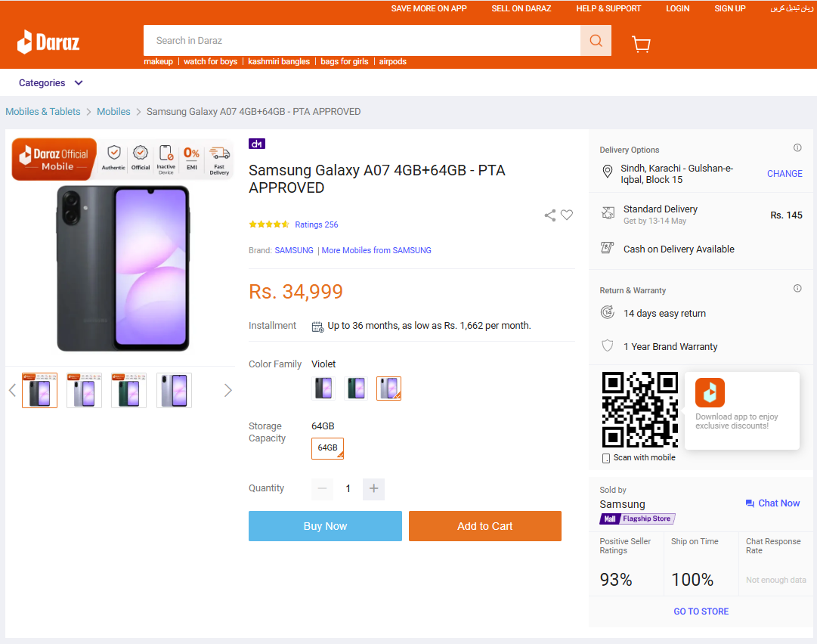Image resolution: width=817 pixels, height=644 pixels.
Task: Click the QR code image
Action: [640, 410]
